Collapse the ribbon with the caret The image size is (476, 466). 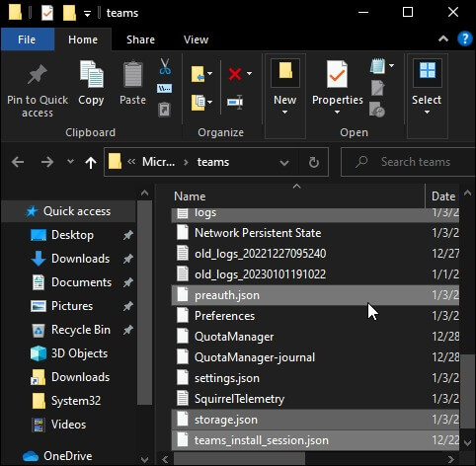coord(443,39)
